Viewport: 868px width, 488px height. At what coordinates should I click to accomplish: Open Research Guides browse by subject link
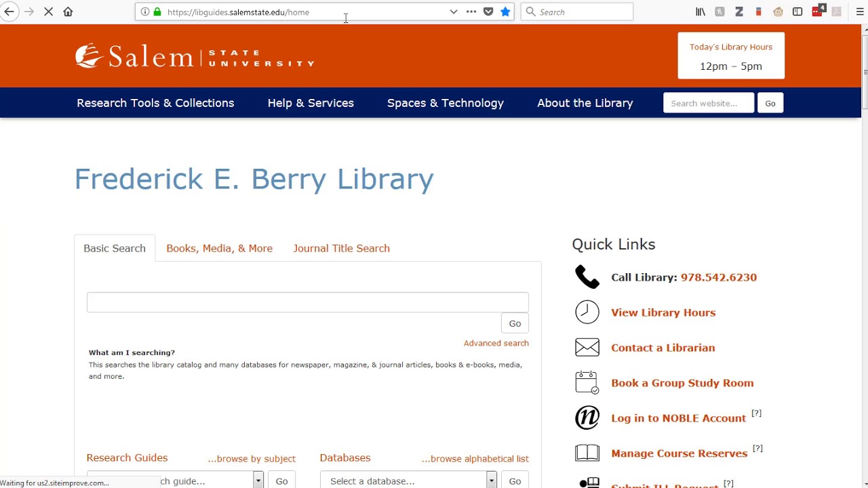(x=252, y=459)
